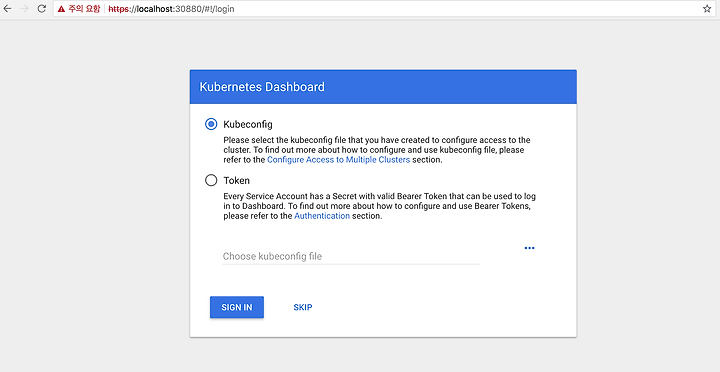Skip login with the SKIP button

click(303, 307)
